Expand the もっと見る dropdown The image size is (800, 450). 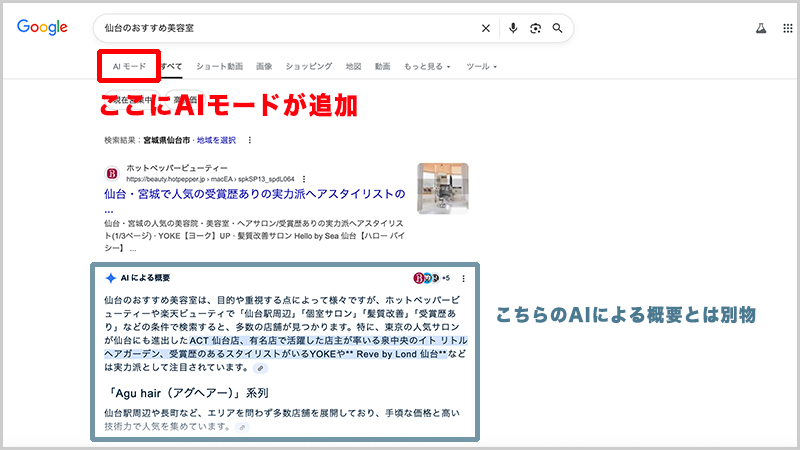click(x=427, y=66)
